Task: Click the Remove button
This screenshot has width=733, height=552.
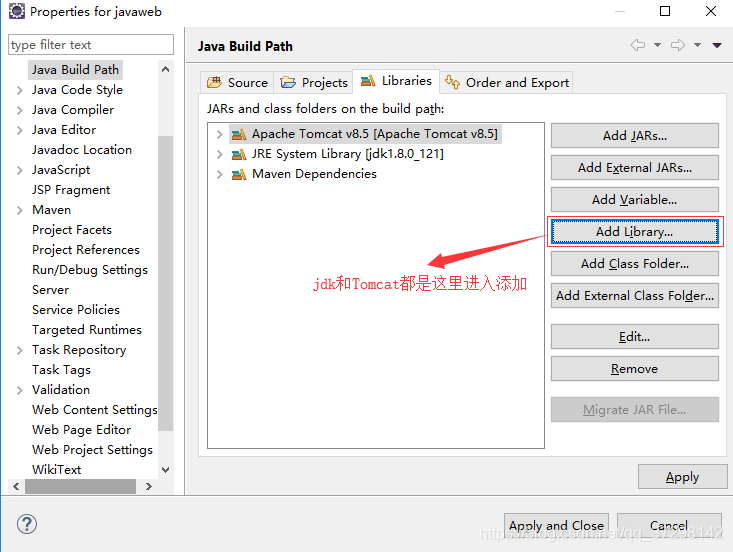Action: coord(634,369)
